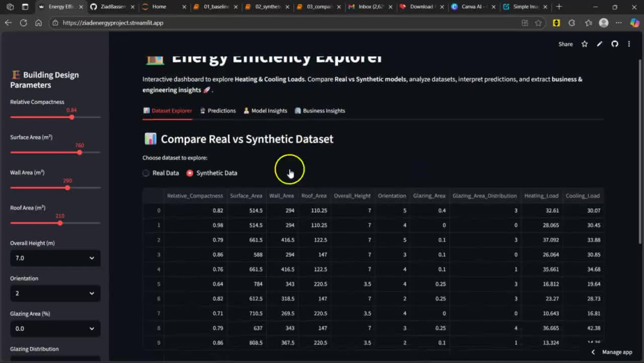Sort by Glazing_Area_Distribution column header

click(x=485, y=196)
